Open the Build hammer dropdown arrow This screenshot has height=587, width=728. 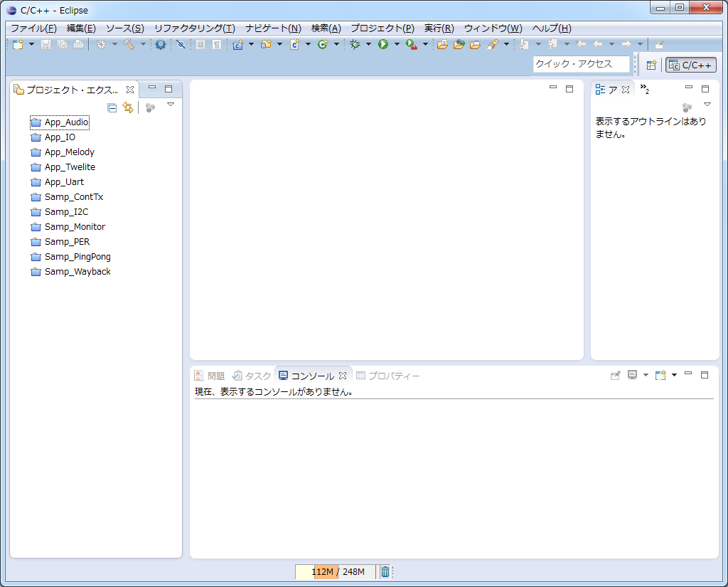pyautogui.click(x=143, y=45)
